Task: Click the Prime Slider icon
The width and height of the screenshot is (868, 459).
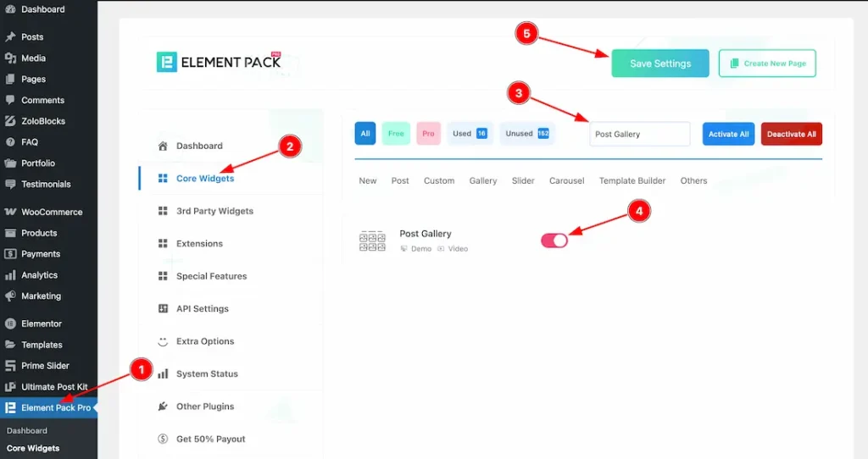Action: click(x=10, y=366)
